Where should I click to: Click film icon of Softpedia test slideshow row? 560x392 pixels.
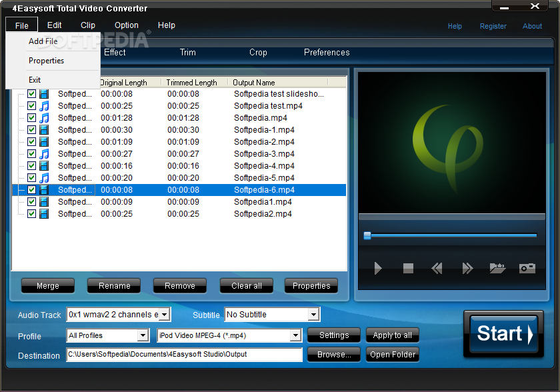tap(44, 94)
